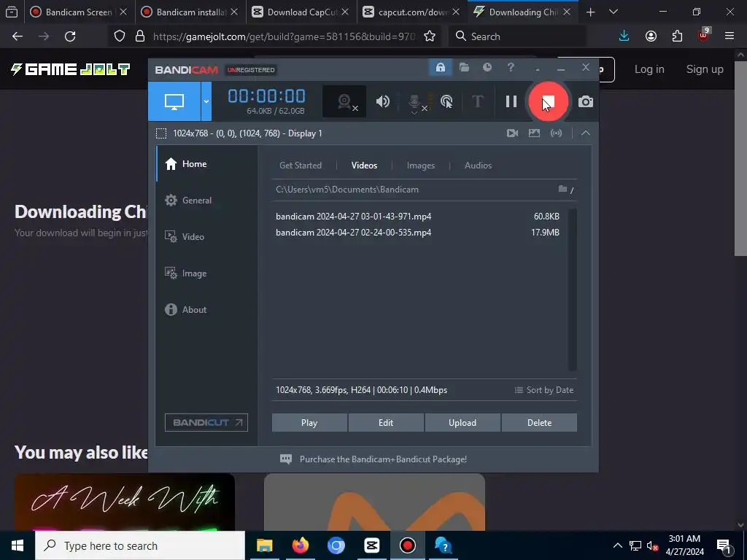Click video list vertical scrollbar
The height and width of the screenshot is (560, 747).
[572, 289]
